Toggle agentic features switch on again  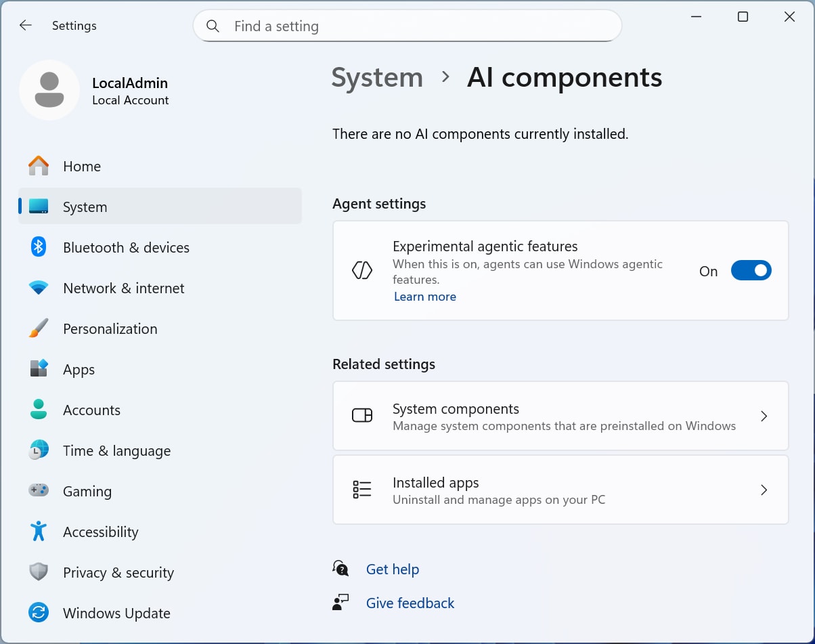[751, 270]
